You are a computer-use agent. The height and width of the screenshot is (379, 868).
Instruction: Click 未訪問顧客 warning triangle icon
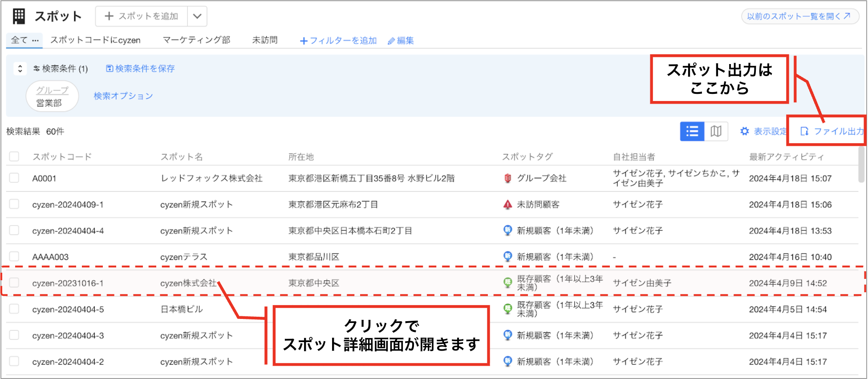pyautogui.click(x=507, y=205)
